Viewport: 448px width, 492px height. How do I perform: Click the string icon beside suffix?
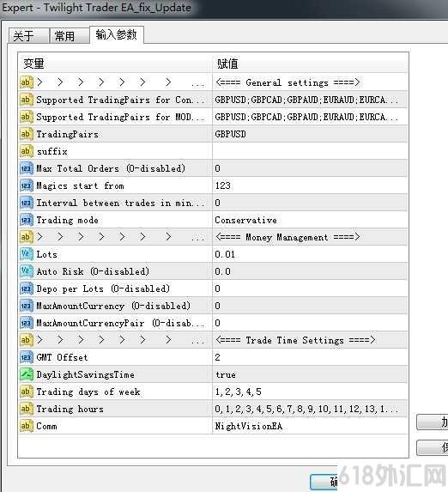coord(26,151)
